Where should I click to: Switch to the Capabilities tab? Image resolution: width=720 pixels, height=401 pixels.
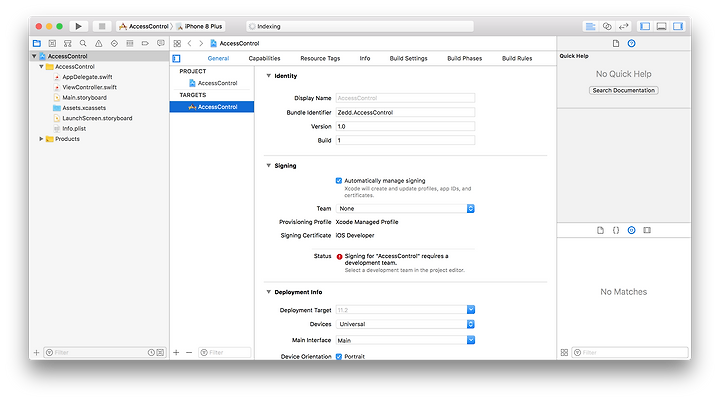264,58
